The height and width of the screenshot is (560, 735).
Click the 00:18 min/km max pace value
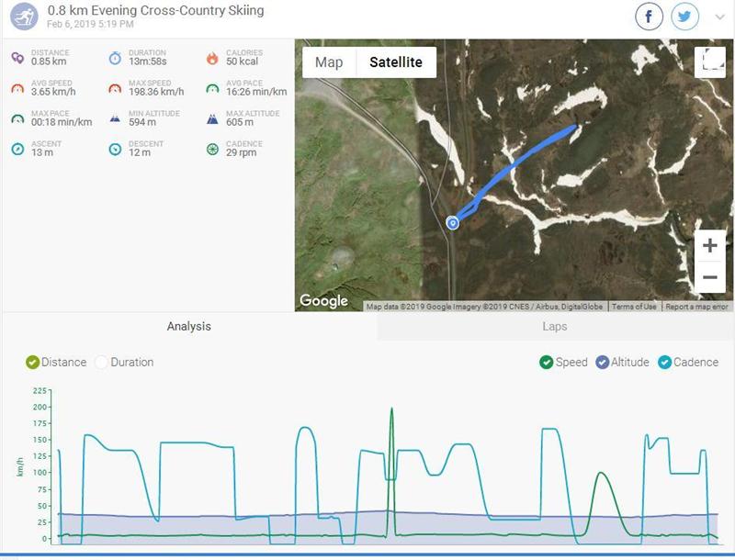(x=62, y=122)
